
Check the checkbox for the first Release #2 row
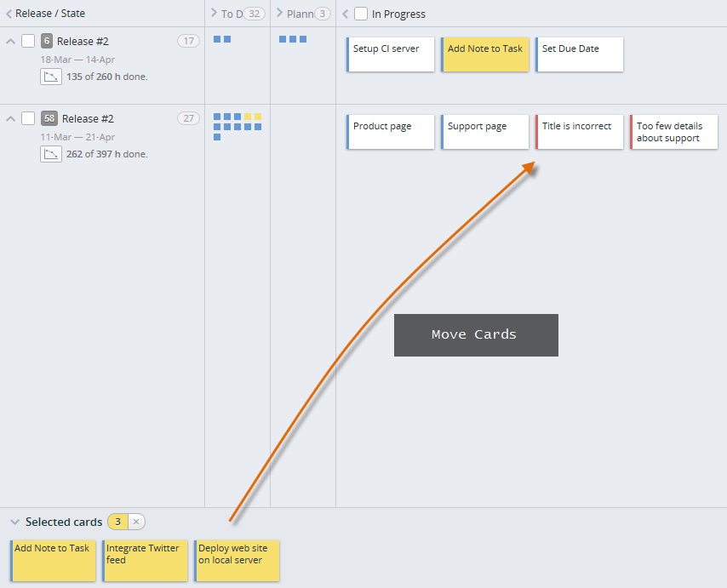point(27,40)
